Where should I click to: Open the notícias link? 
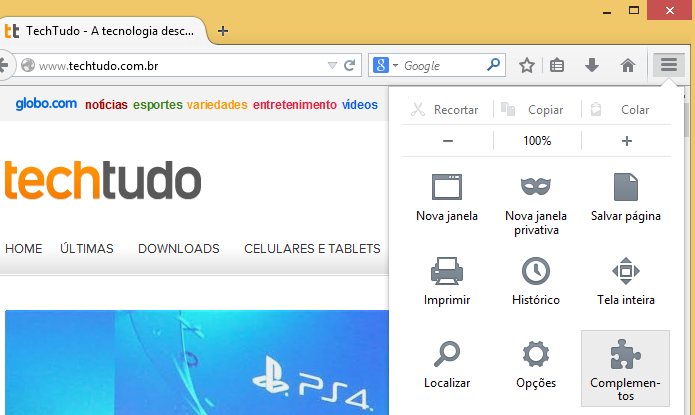pyautogui.click(x=106, y=105)
